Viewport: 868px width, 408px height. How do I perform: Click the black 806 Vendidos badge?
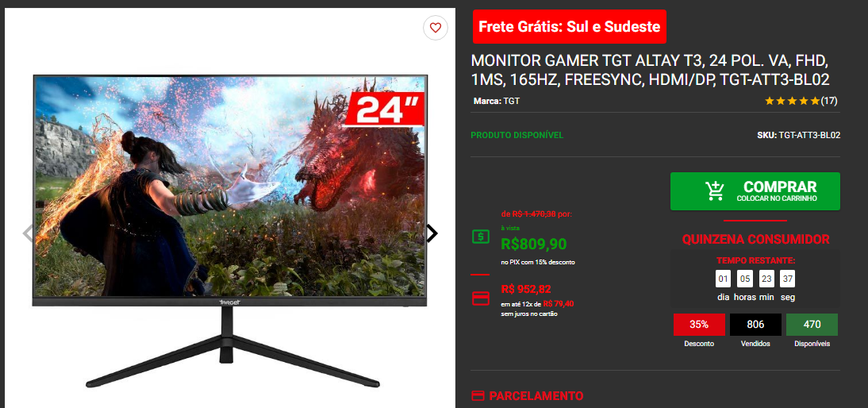pyautogui.click(x=755, y=325)
